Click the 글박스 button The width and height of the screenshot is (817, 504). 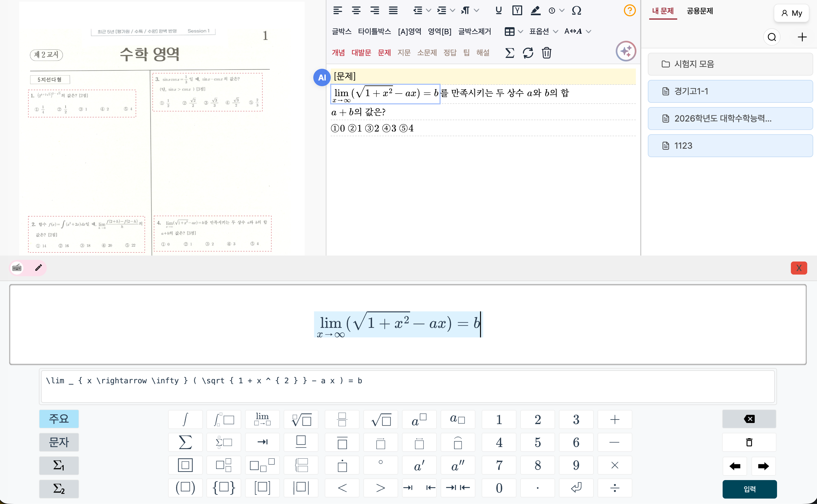[x=342, y=31]
